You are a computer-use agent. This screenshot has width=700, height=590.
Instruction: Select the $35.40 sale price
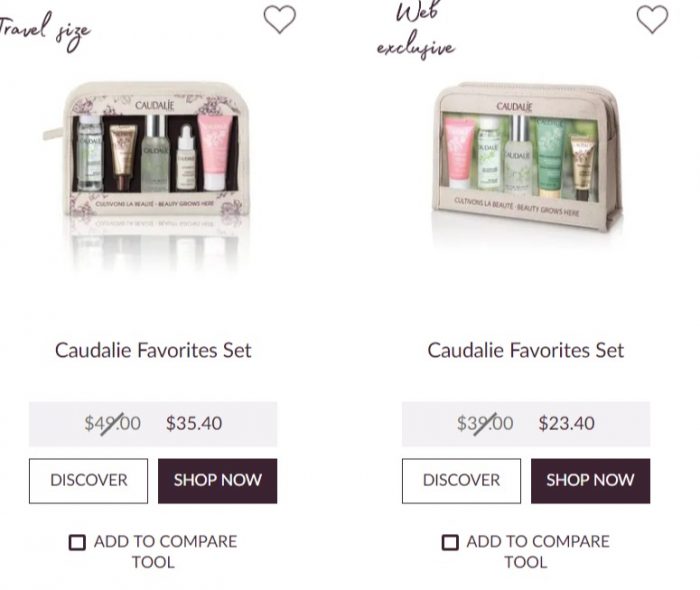coord(194,423)
